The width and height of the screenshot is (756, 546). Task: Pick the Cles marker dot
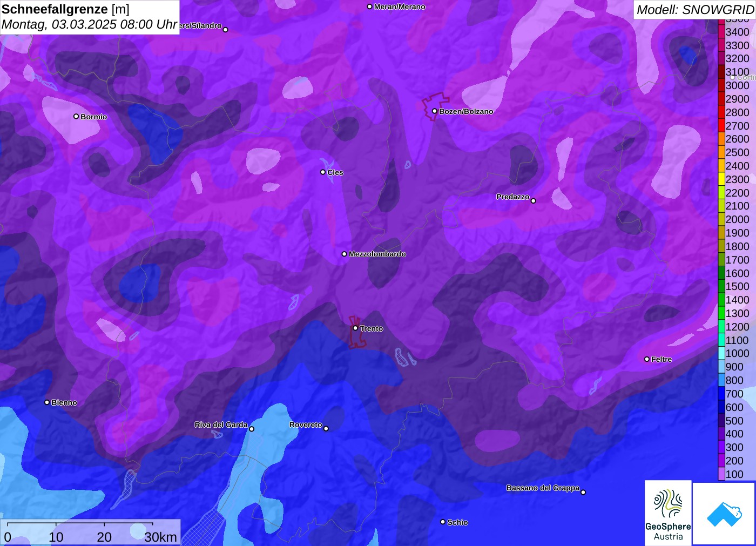pyautogui.click(x=323, y=172)
